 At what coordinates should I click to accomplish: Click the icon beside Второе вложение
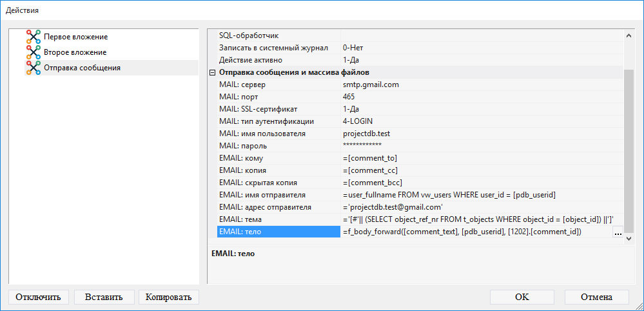[x=33, y=52]
